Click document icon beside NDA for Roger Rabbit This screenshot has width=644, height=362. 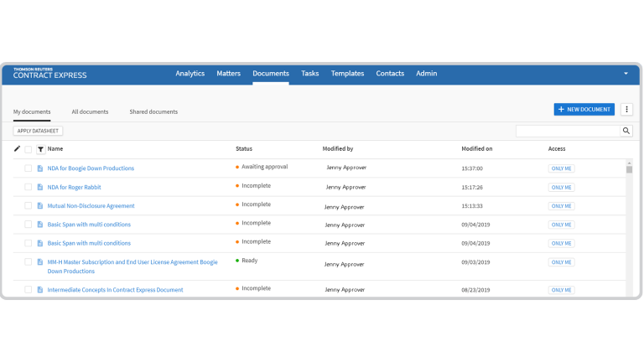40,187
